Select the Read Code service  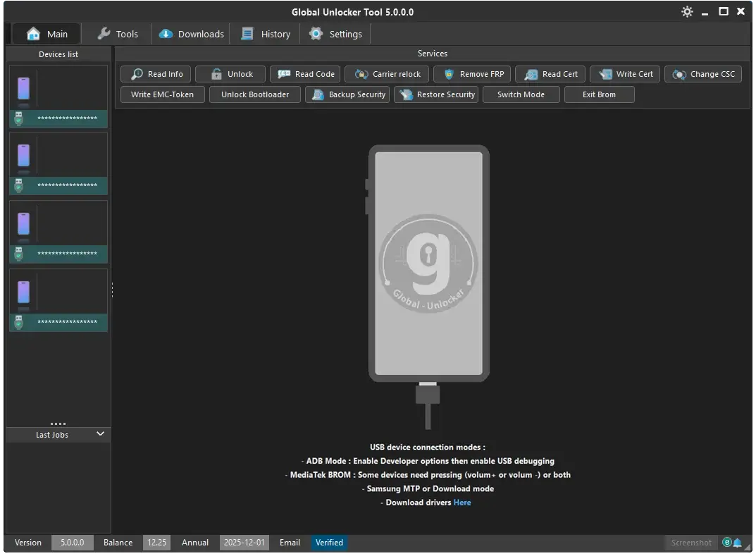[305, 74]
